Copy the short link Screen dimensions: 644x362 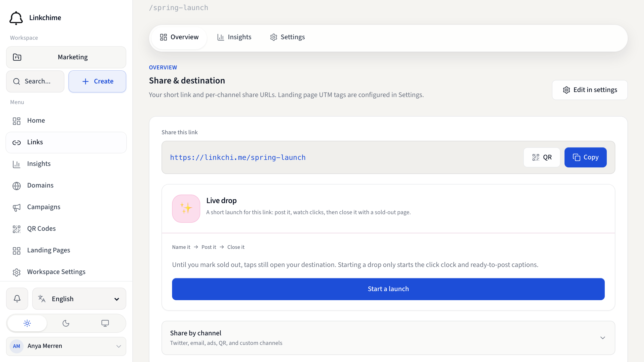tap(585, 157)
